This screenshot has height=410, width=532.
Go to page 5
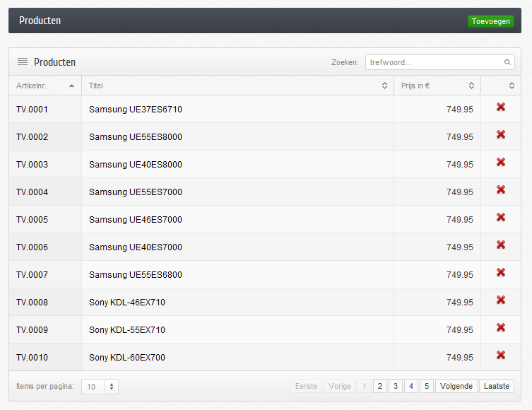tap(427, 386)
